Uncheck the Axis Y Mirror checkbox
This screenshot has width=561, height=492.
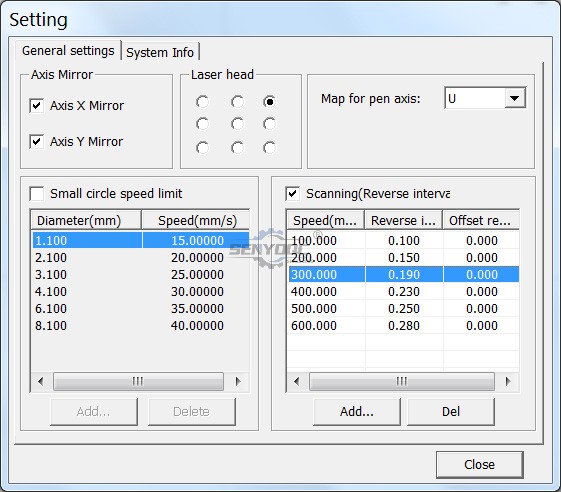[x=36, y=141]
